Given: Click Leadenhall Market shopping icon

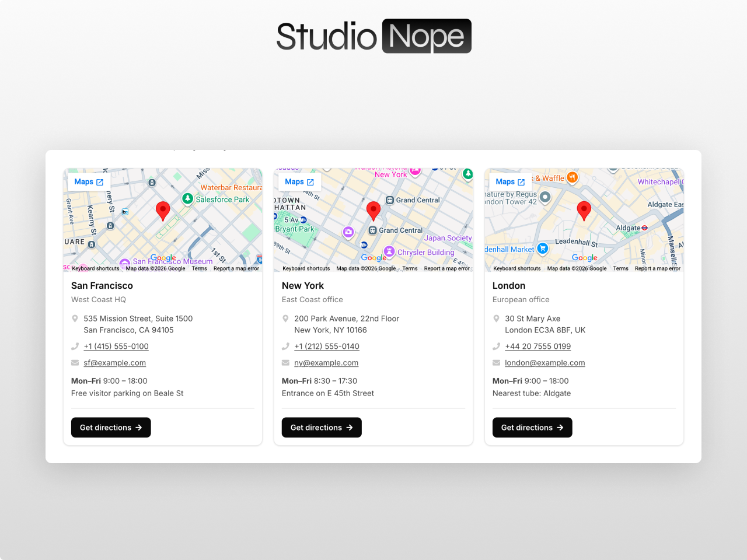Looking at the screenshot, I should (x=543, y=249).
